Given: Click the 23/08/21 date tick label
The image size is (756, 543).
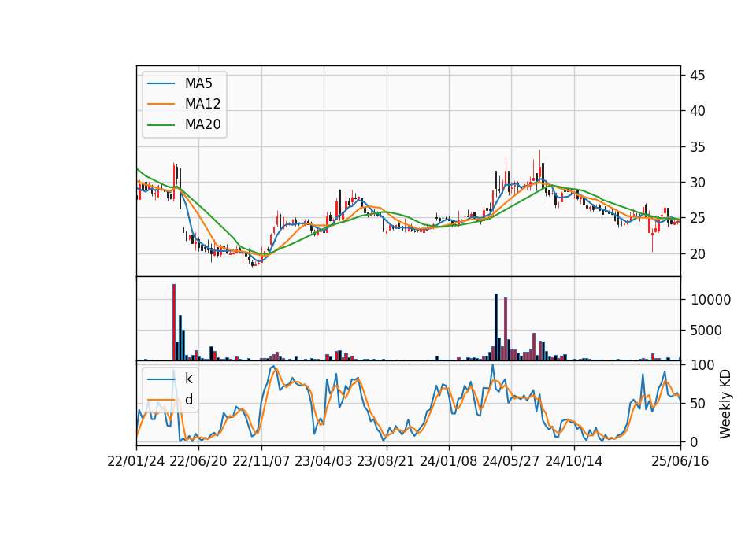Looking at the screenshot, I should tap(386, 462).
